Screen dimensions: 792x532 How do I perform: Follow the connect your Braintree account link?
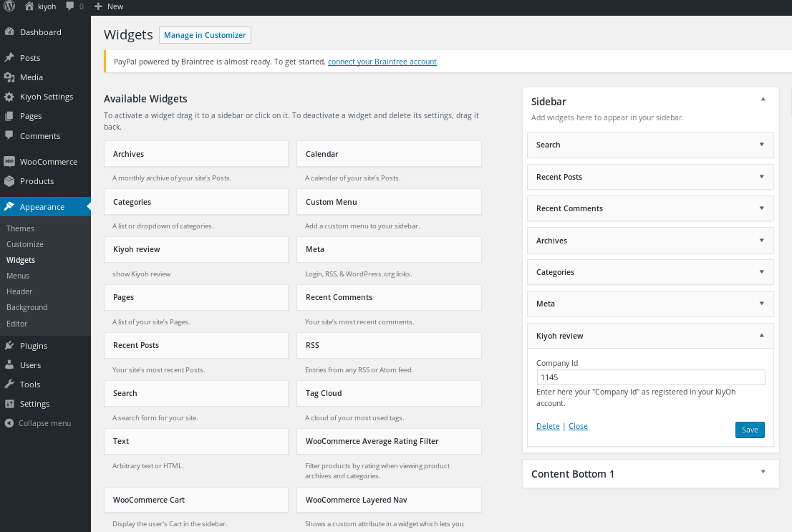point(382,62)
